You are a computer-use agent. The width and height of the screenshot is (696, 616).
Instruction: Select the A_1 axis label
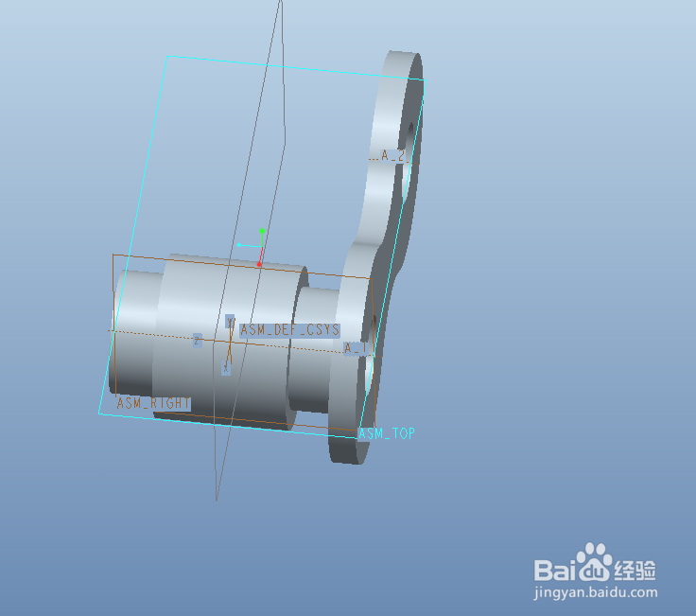point(356,348)
